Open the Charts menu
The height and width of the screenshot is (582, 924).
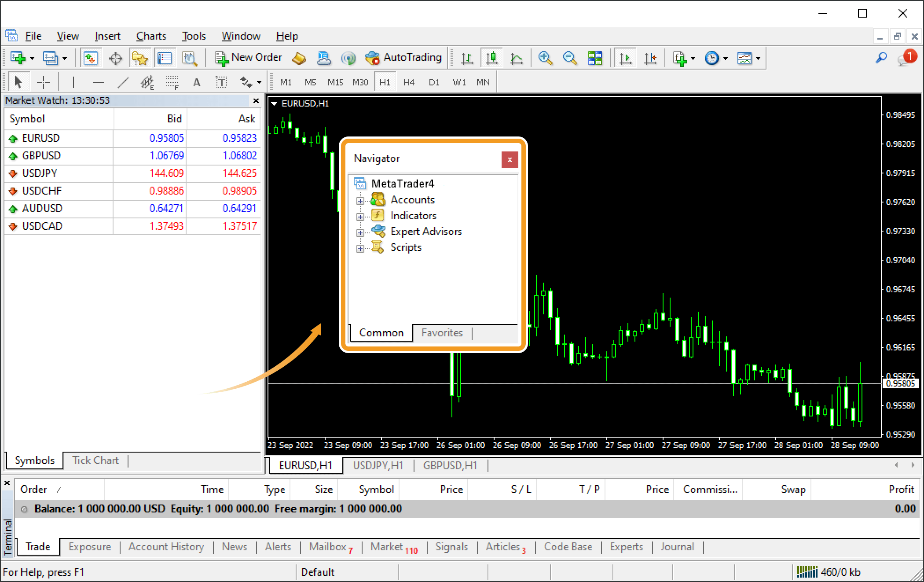coord(151,36)
